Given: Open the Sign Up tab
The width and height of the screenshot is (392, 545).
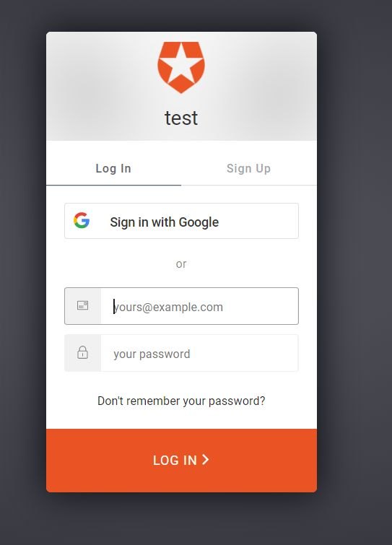Looking at the screenshot, I should pos(249,169).
